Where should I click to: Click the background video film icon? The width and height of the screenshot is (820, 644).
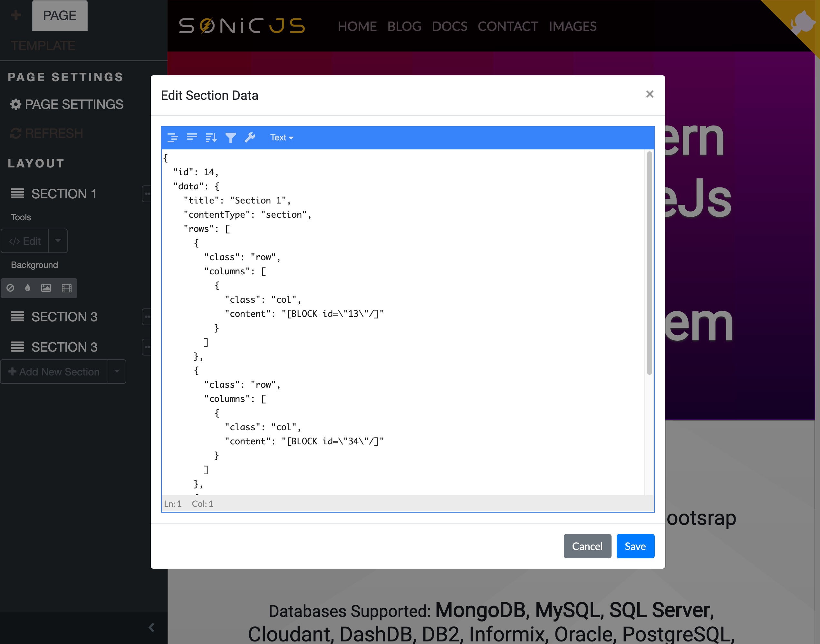(67, 288)
